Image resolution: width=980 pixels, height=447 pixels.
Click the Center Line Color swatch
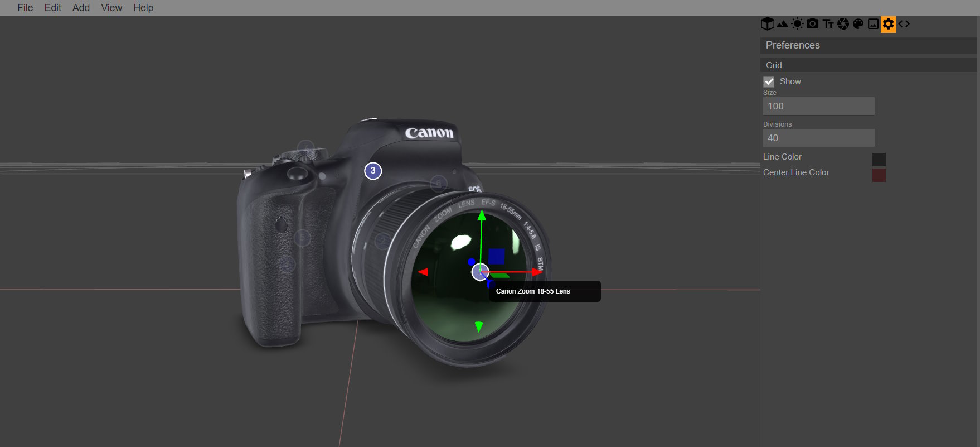tap(879, 175)
